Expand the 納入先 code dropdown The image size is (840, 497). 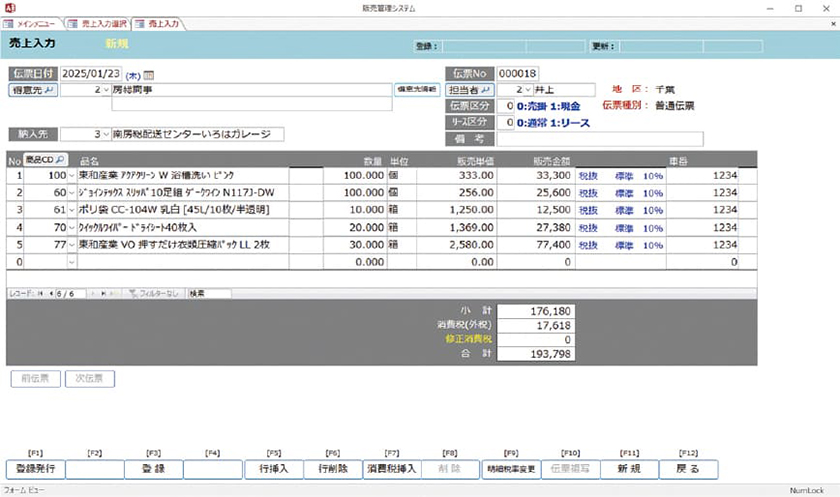pyautogui.click(x=105, y=133)
